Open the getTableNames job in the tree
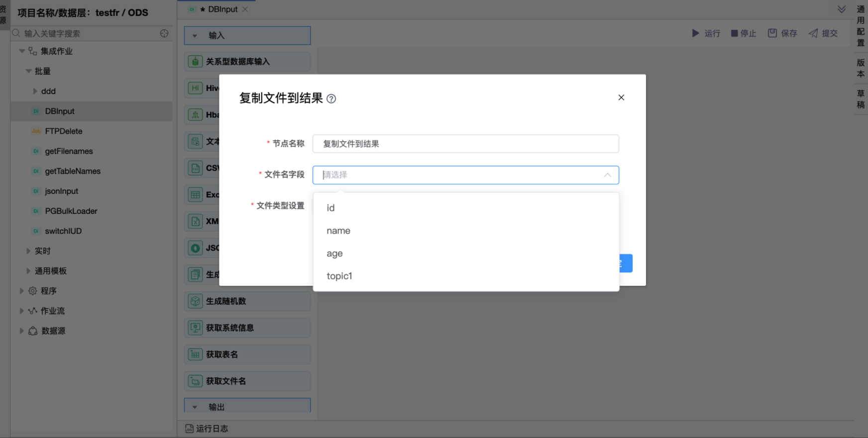This screenshot has height=438, width=868. click(x=73, y=171)
